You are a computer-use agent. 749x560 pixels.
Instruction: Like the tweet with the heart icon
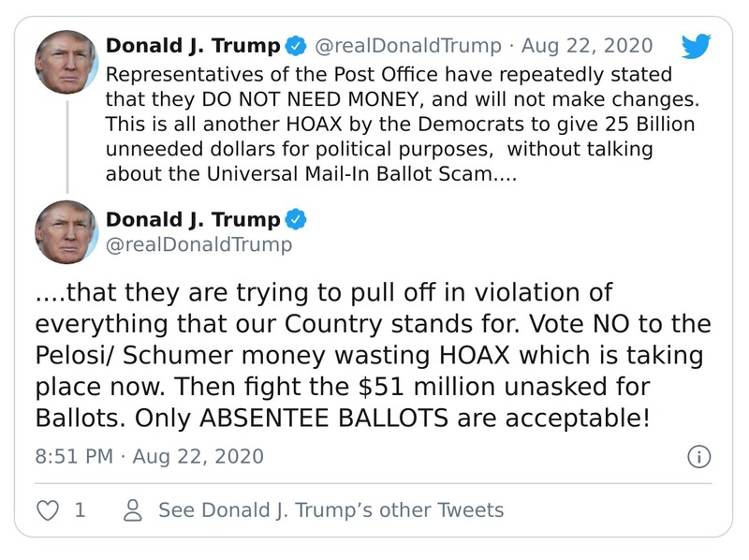47,510
